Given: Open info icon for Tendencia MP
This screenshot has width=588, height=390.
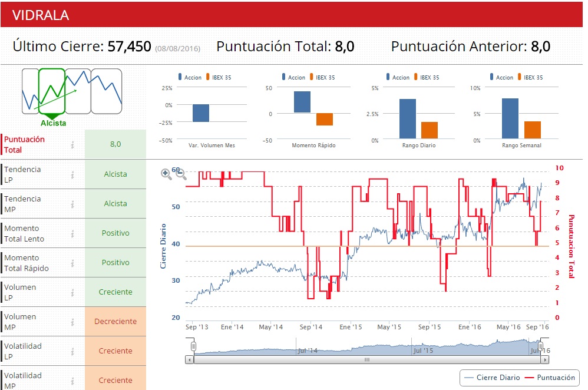Looking at the screenshot, I should point(72,204).
